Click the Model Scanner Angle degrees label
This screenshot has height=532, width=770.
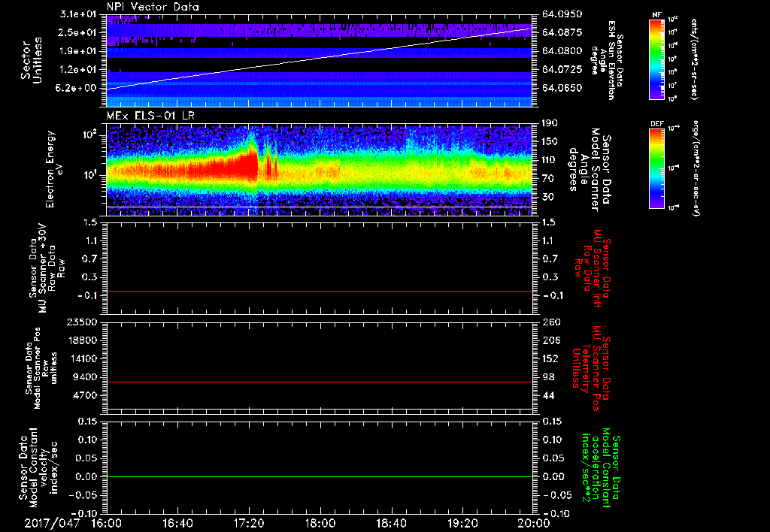[590, 170]
